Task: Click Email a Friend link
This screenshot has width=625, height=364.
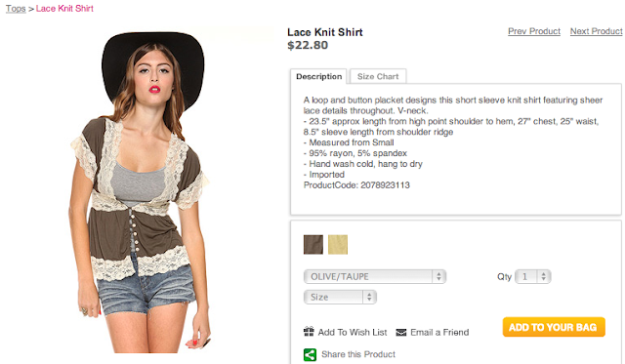Action: coord(439,332)
